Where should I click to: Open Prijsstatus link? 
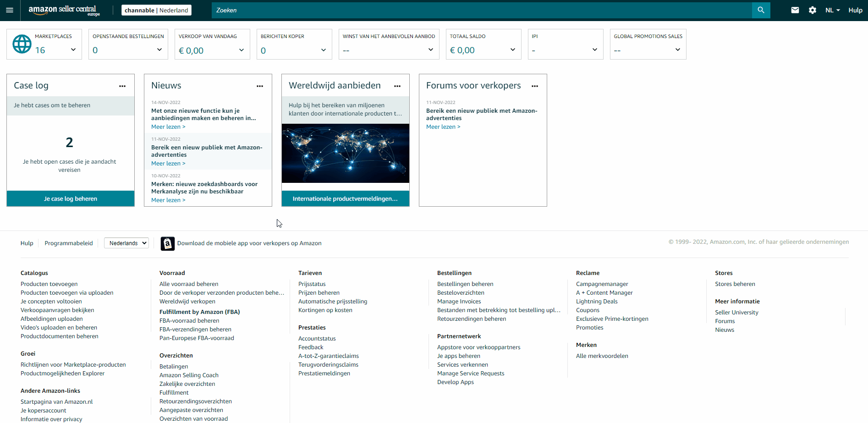(x=312, y=284)
